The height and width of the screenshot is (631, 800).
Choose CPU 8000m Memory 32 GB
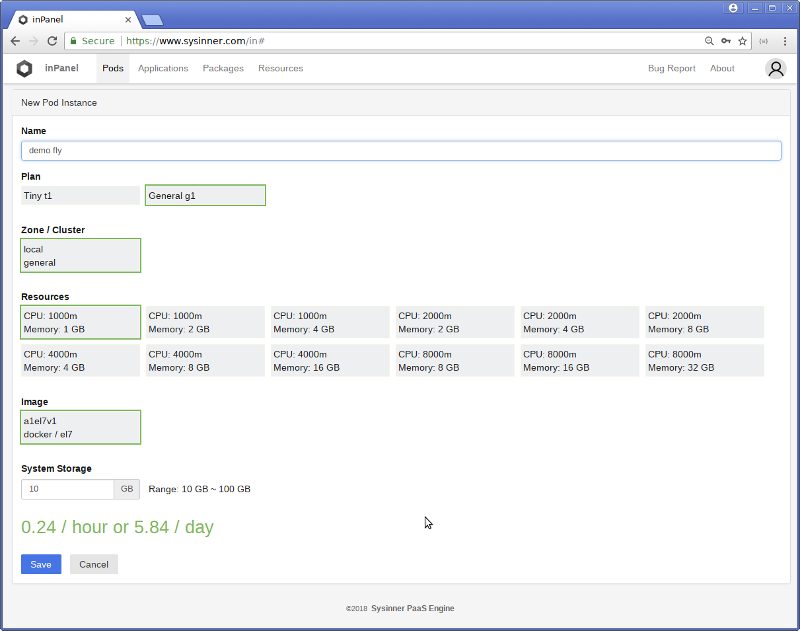point(705,361)
